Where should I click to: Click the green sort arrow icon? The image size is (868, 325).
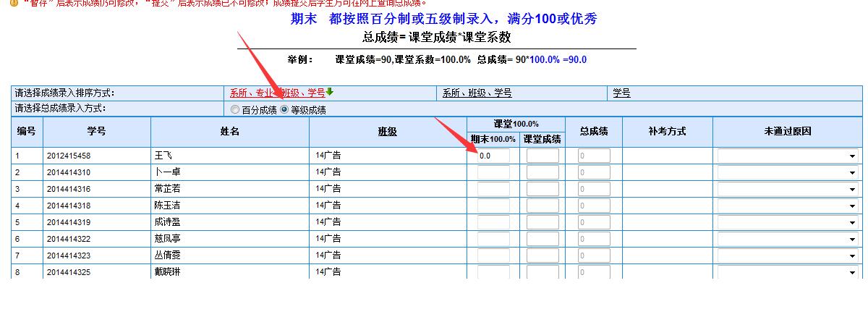pos(330,92)
